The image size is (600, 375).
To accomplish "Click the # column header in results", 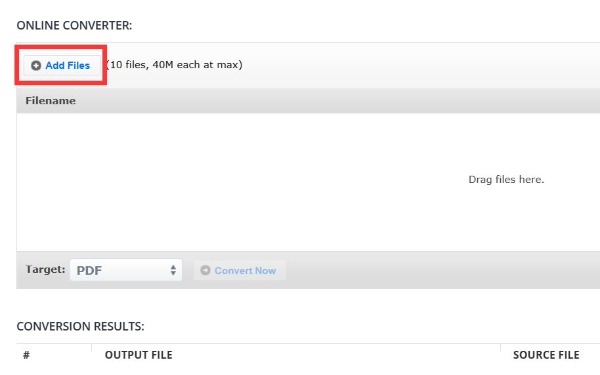I will [26, 355].
